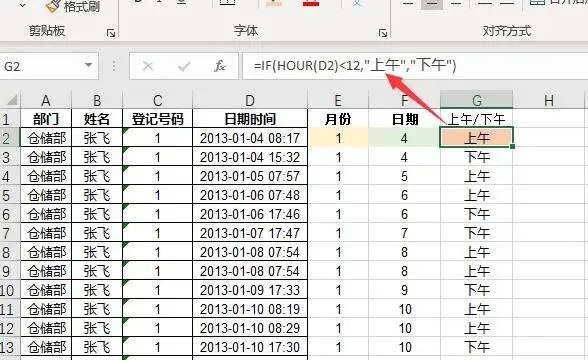Viewport: 588px width, 360px height.
Task: Click the 上午 cell in row 11
Action: [x=477, y=309]
